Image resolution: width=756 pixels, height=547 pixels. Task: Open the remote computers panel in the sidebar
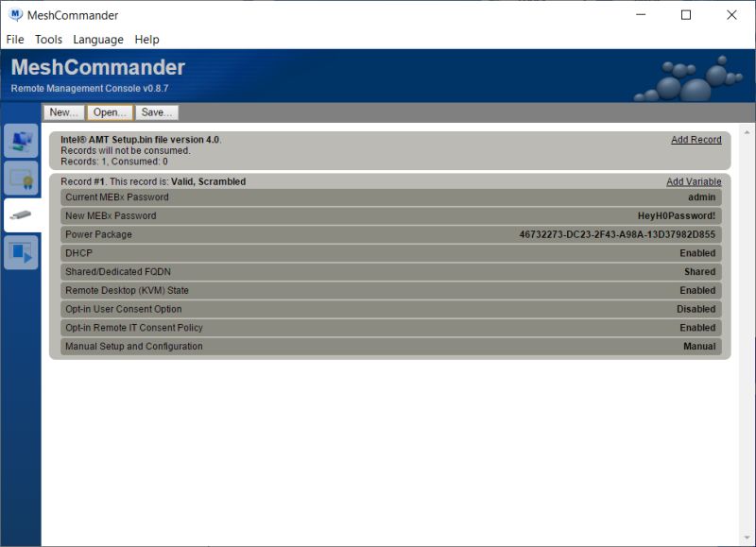click(x=20, y=142)
